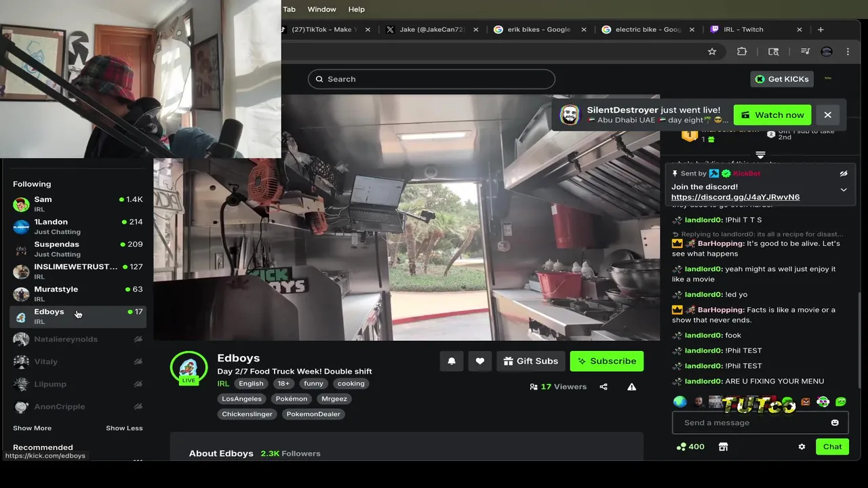Hide the pinned KickBot message
Image resolution: width=868 pixels, height=488 pixels.
click(844, 174)
